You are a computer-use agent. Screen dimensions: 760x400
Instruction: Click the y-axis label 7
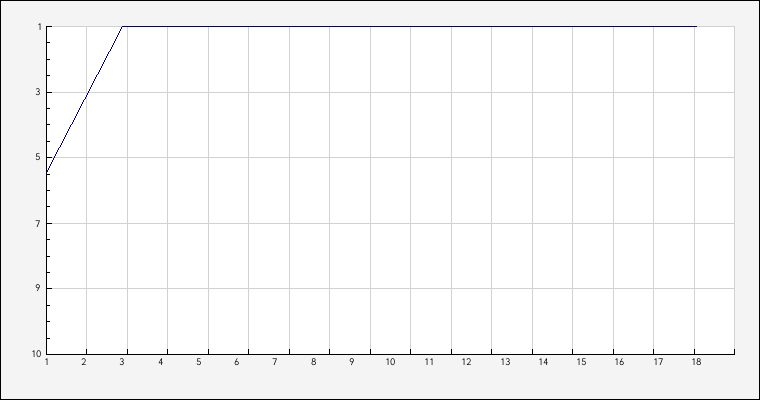[38, 223]
